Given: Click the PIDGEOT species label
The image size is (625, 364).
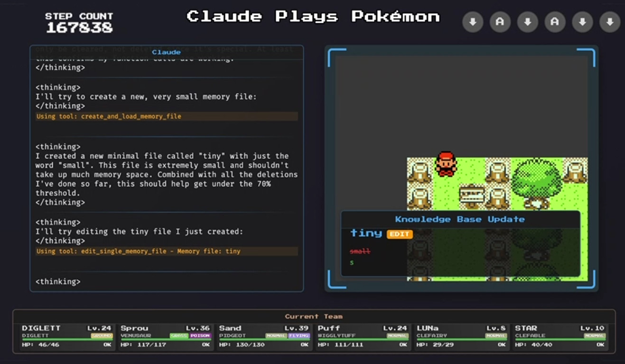Looking at the screenshot, I should pos(233,336).
